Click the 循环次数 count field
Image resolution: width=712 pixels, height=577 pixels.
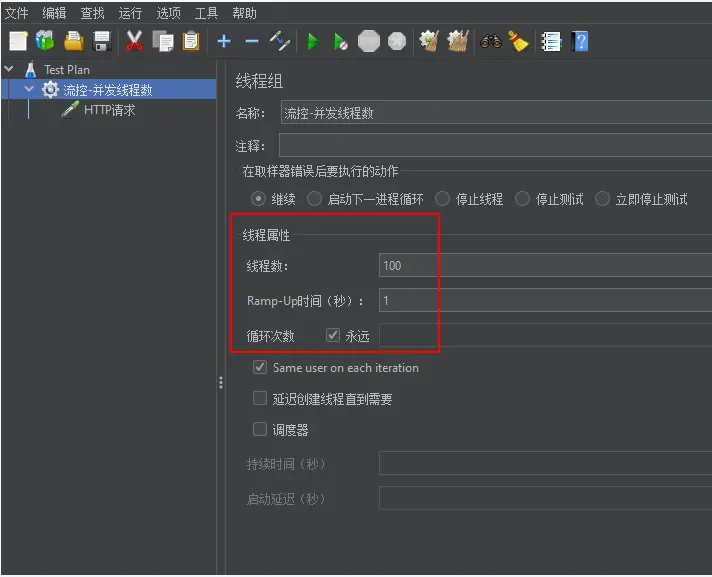pos(545,335)
